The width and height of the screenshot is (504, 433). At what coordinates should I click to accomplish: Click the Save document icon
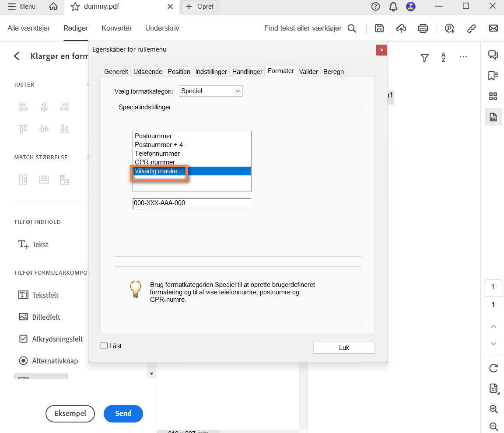click(379, 28)
